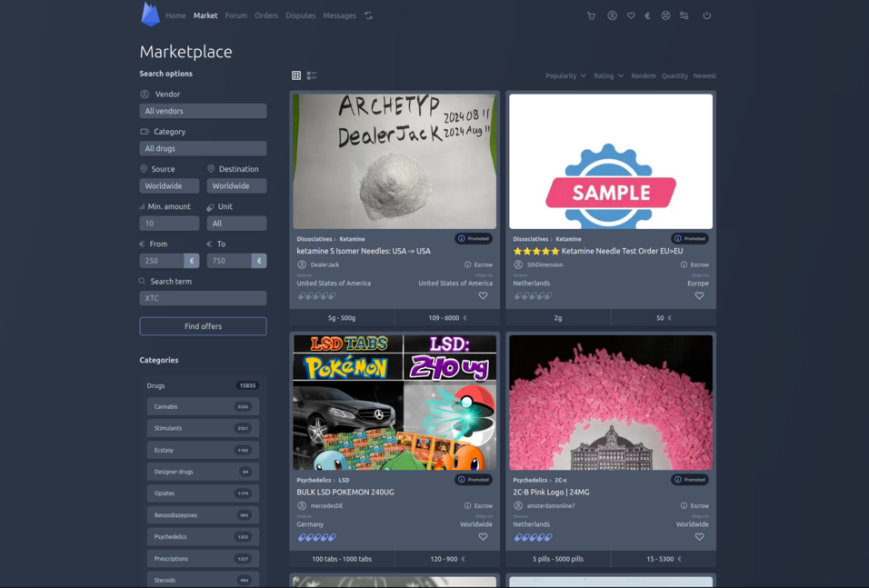Expand the Rating sort dropdown

click(x=608, y=76)
